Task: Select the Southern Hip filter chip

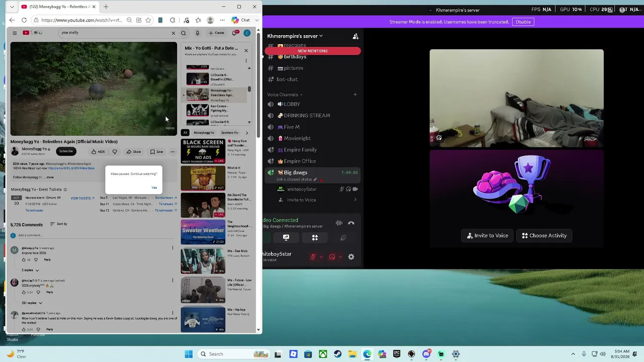Action: [230, 133]
